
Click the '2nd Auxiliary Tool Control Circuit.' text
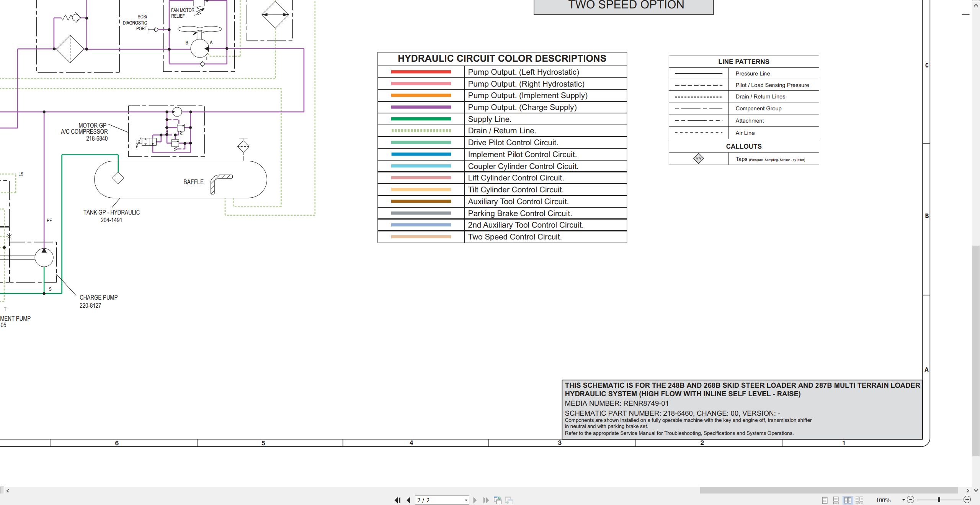526,225
